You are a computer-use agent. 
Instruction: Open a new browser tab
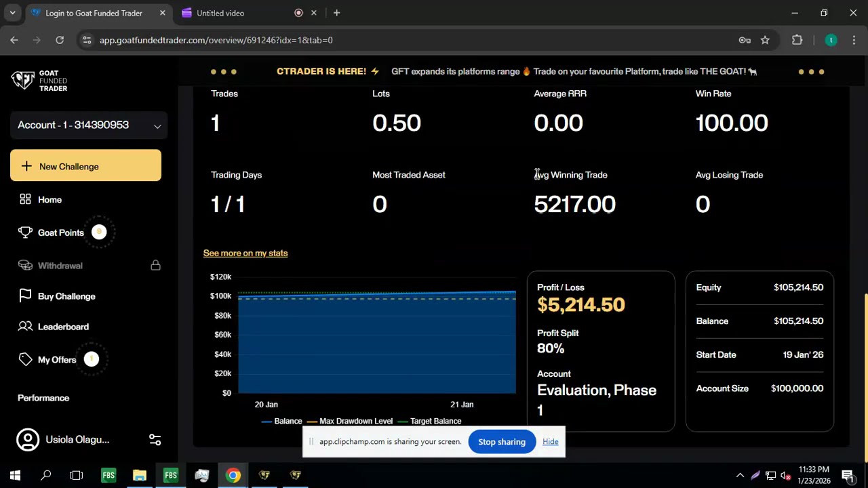point(336,13)
